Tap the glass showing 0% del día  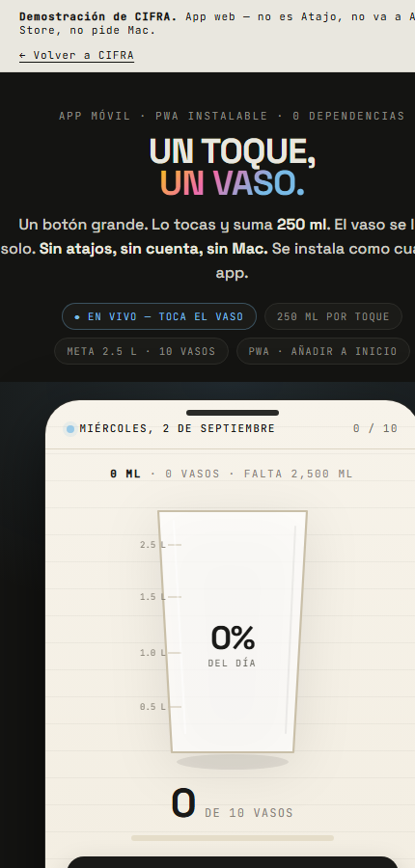(233, 631)
